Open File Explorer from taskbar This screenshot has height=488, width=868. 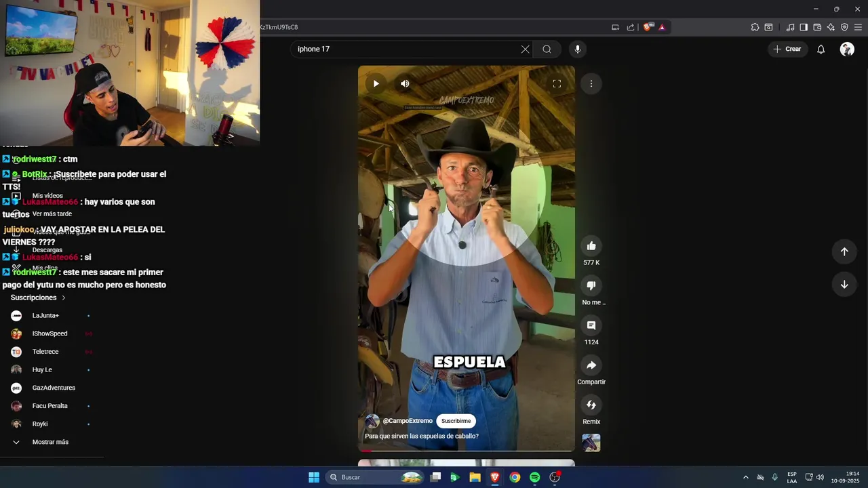(475, 477)
